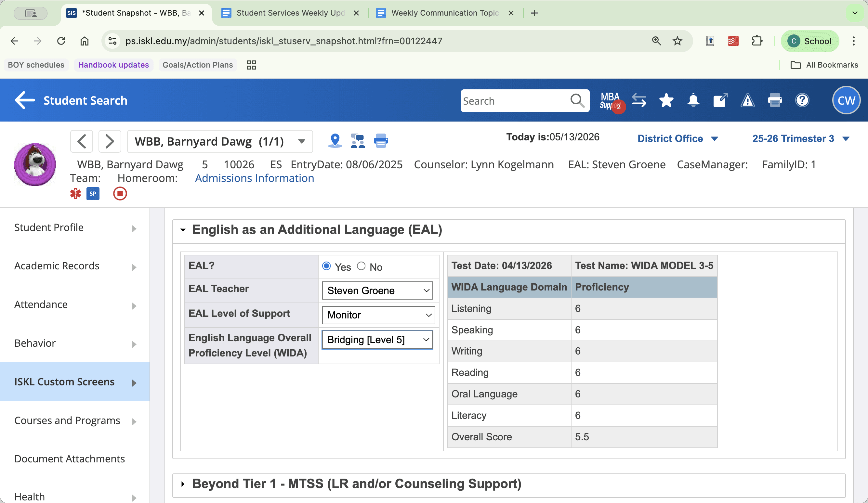Expand Academic Records menu

tap(75, 266)
